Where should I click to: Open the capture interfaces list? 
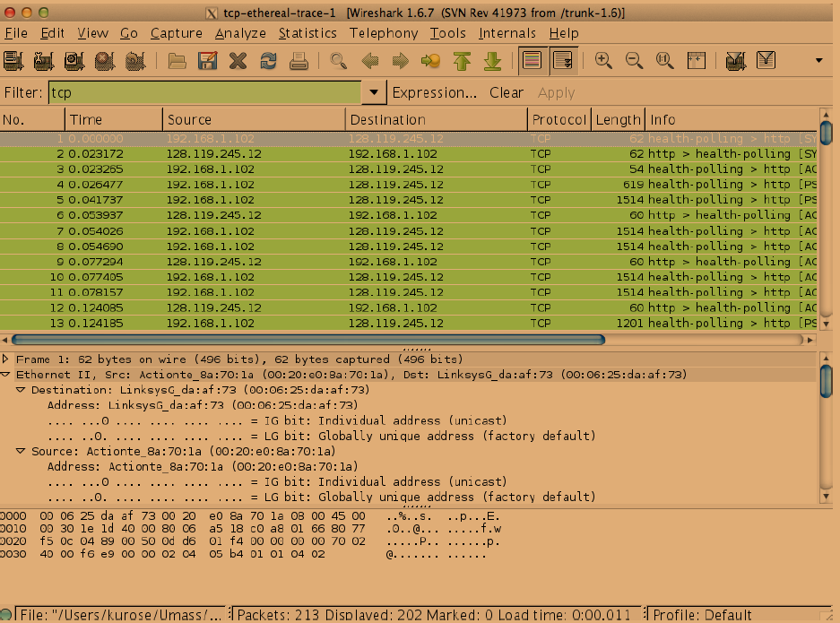[x=13, y=61]
